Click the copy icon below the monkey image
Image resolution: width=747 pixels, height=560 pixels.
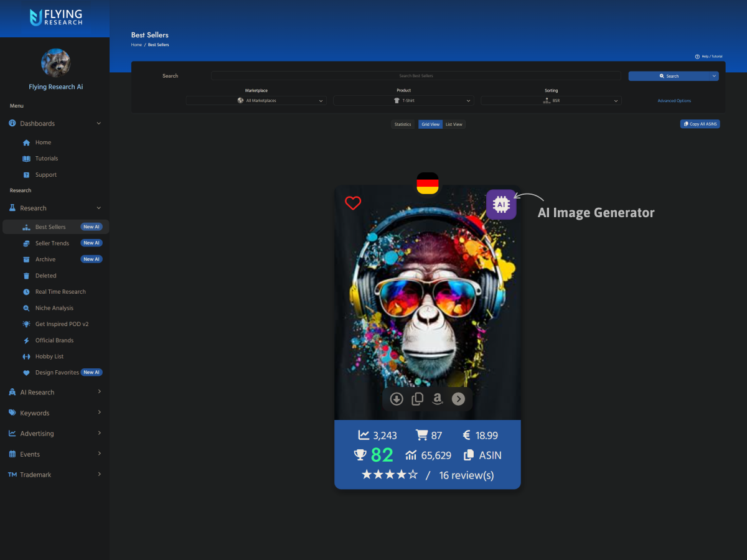pos(417,399)
